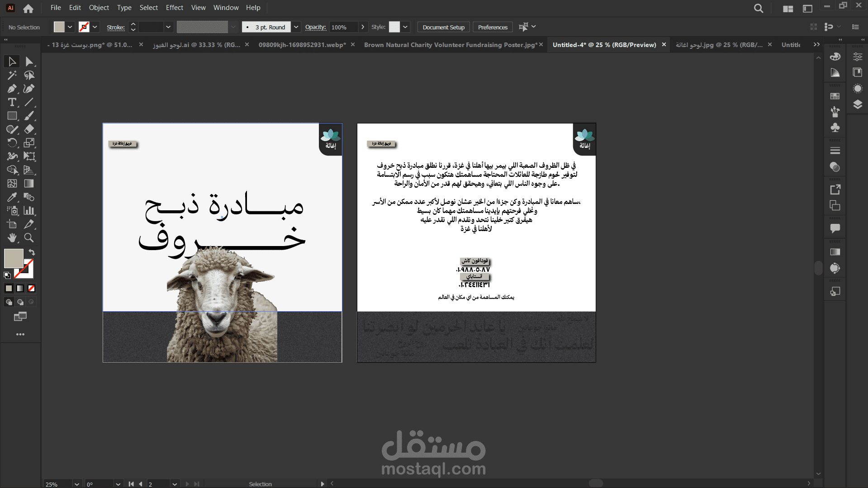868x488 pixels.
Task: Choose the Lasso tool
Action: pyautogui.click(x=29, y=75)
